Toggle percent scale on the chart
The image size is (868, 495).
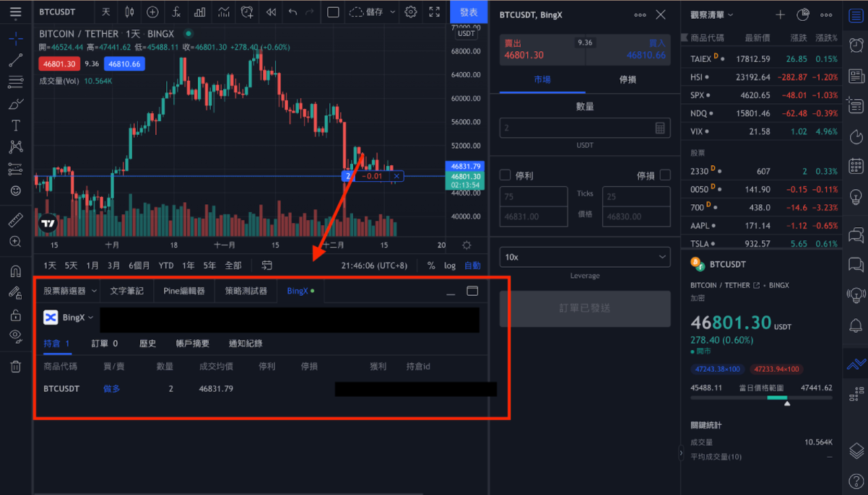[x=431, y=266]
